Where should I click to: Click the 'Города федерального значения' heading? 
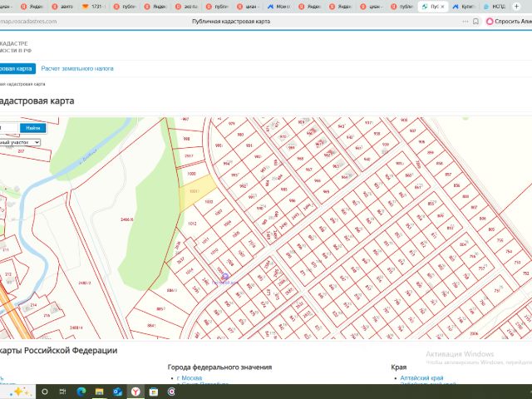point(219,367)
